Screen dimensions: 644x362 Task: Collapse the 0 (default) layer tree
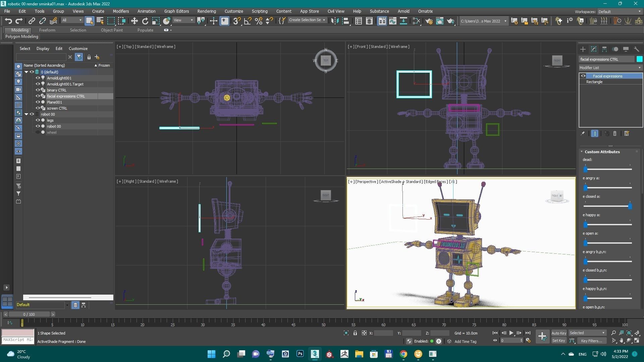[26, 72]
